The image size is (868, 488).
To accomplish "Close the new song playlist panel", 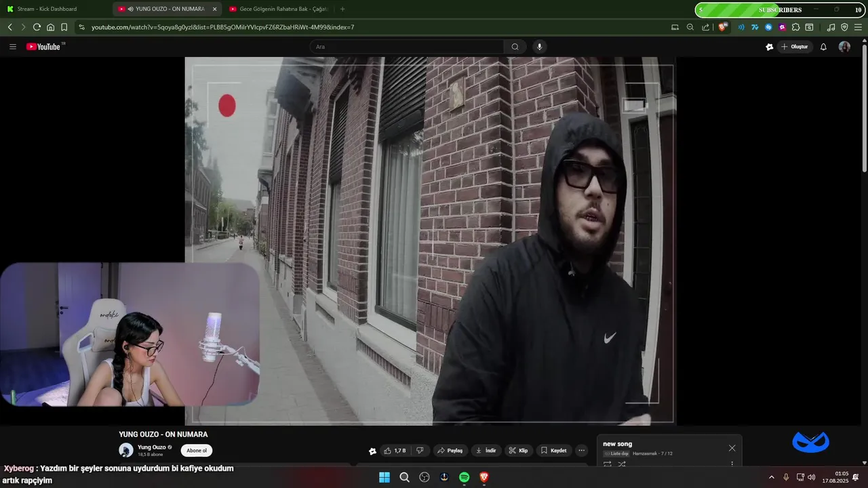I will point(732,448).
